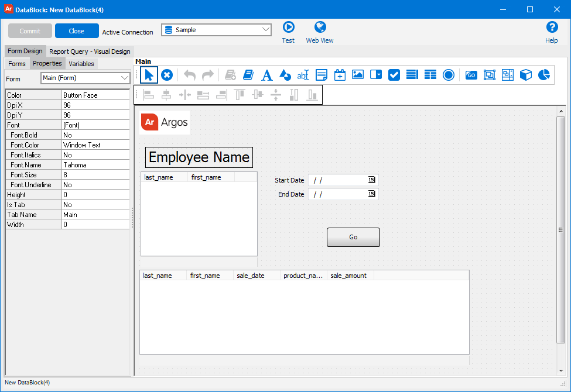This screenshot has height=392, width=571.
Task: Select the image tool icon
Action: (x=358, y=75)
